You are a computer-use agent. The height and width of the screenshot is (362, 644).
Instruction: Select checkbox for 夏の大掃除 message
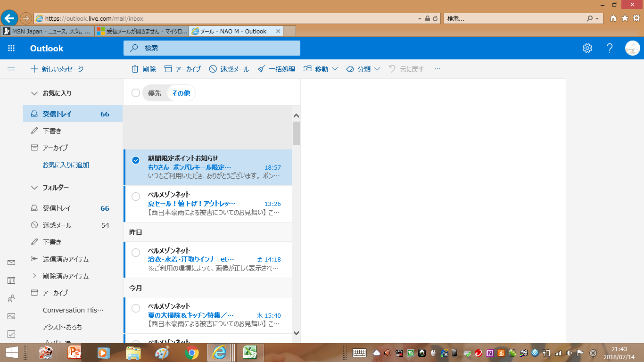(x=136, y=308)
